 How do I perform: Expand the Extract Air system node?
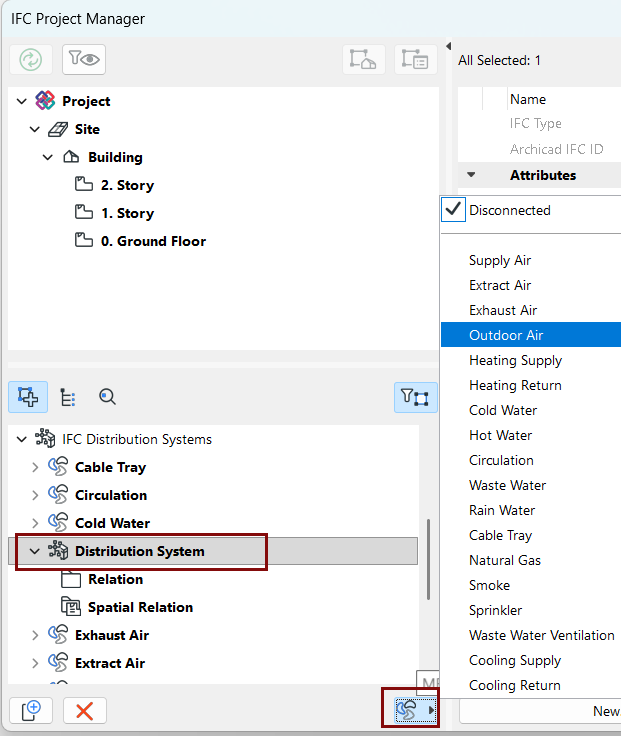pos(35,663)
